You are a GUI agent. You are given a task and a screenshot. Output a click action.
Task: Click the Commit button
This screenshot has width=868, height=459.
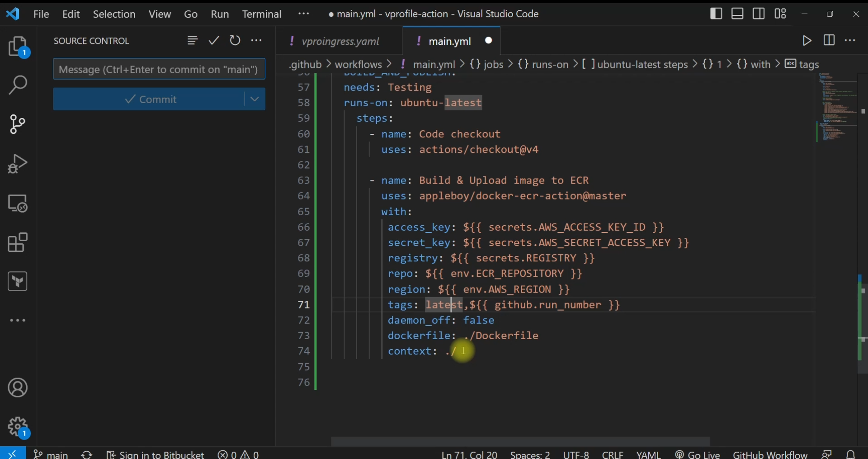149,99
